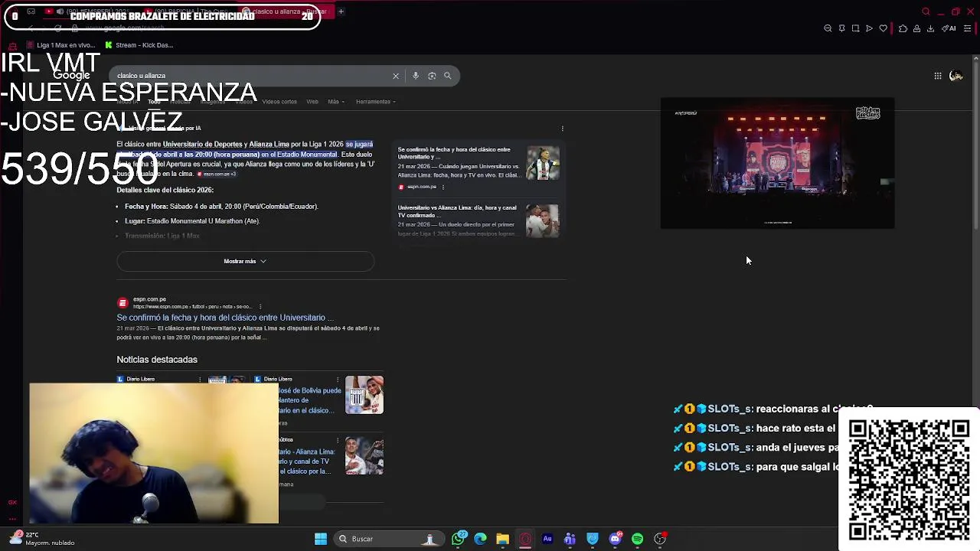Viewport: 980px width, 551px height.
Task: Open Microsoft Teams from the taskbar
Action: coord(570,539)
